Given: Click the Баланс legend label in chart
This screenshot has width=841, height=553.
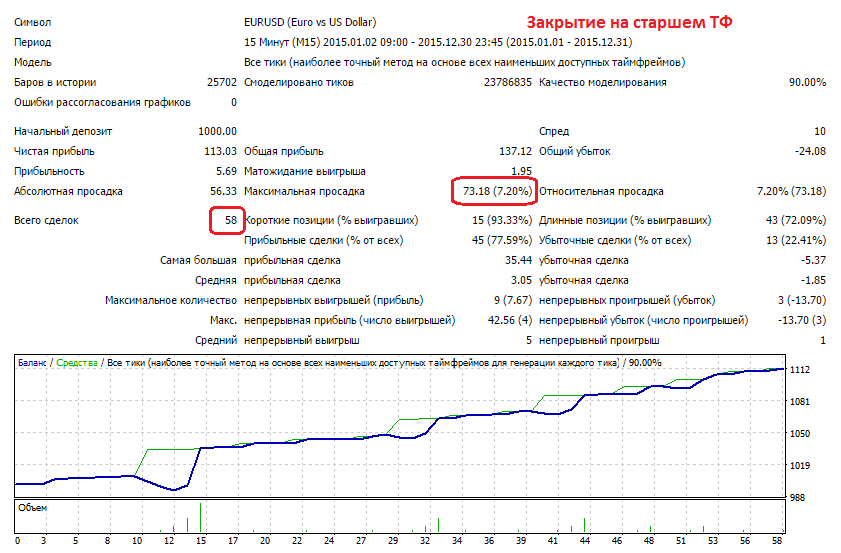Looking at the screenshot, I should [x=32, y=363].
